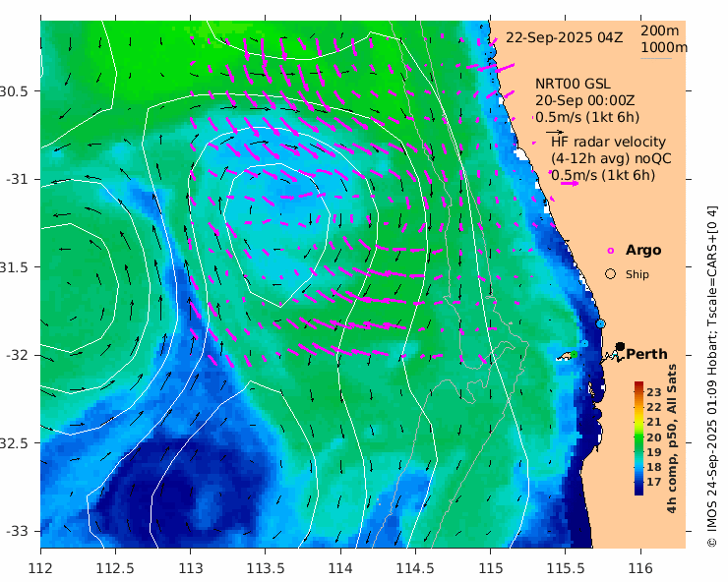Click the 19 value on the colorbar
This screenshot has width=728, height=582.
(x=653, y=452)
